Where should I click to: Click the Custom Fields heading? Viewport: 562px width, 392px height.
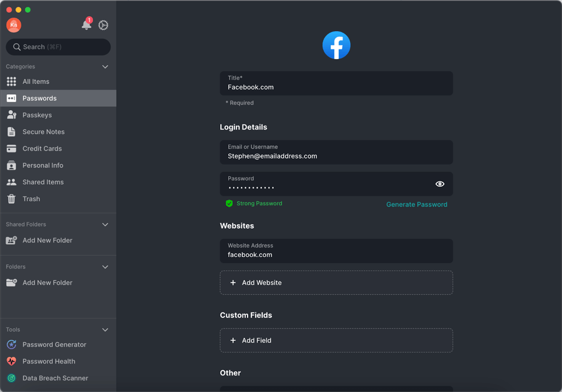pyautogui.click(x=246, y=315)
